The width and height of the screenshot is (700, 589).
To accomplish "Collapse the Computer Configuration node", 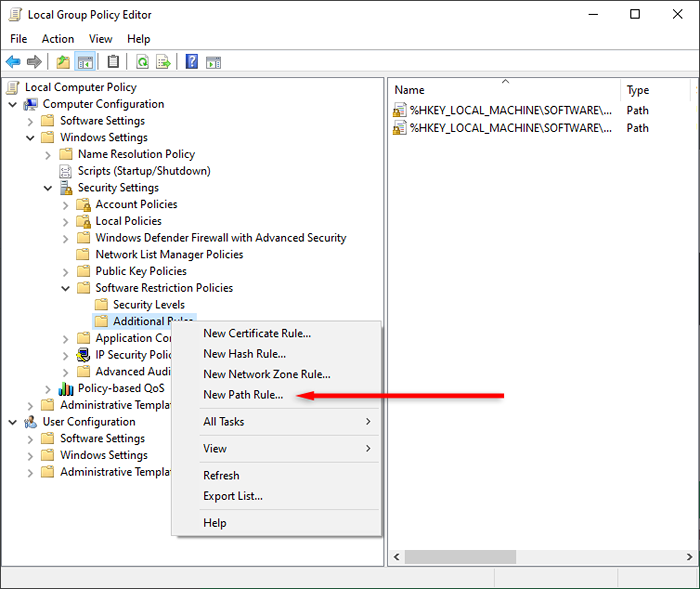I will [13, 104].
